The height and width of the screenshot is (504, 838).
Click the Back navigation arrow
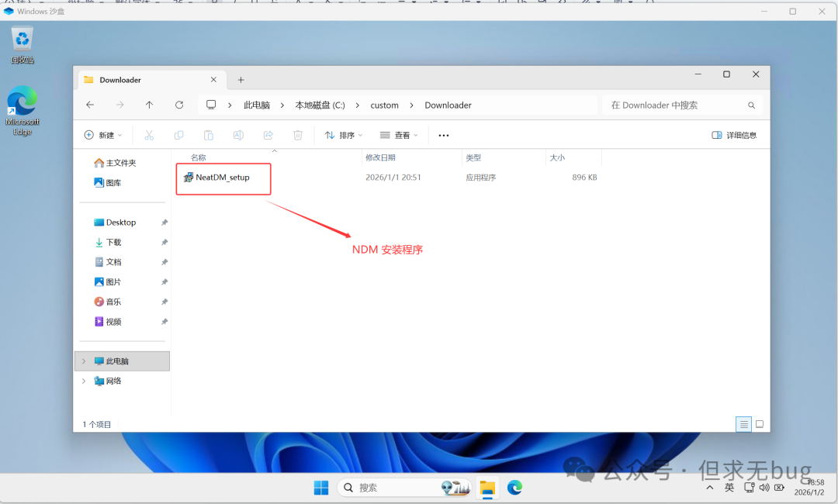pos(90,105)
